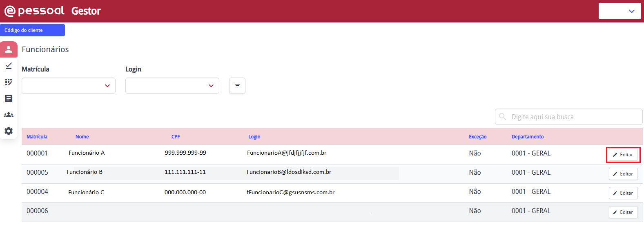Sort by Login column header
The width and height of the screenshot is (644, 251).
tap(254, 137)
